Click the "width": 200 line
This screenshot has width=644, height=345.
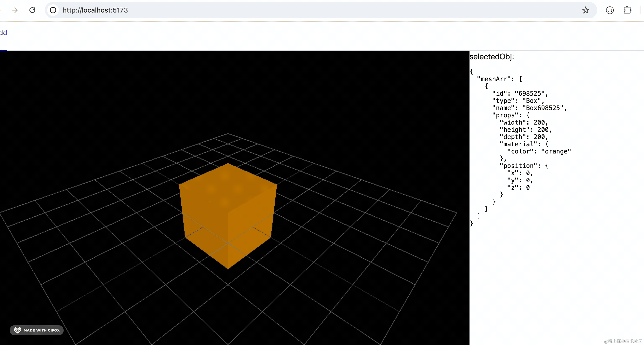pos(524,122)
